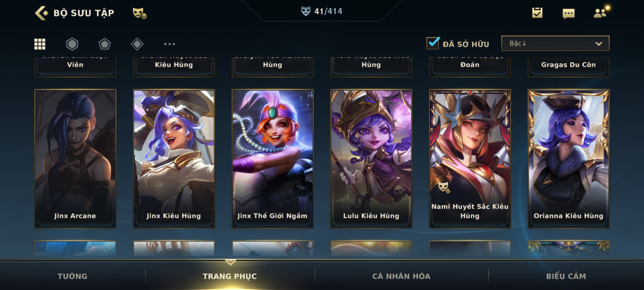Open the missions checklist icon
The image size is (644, 290).
pos(537,13)
